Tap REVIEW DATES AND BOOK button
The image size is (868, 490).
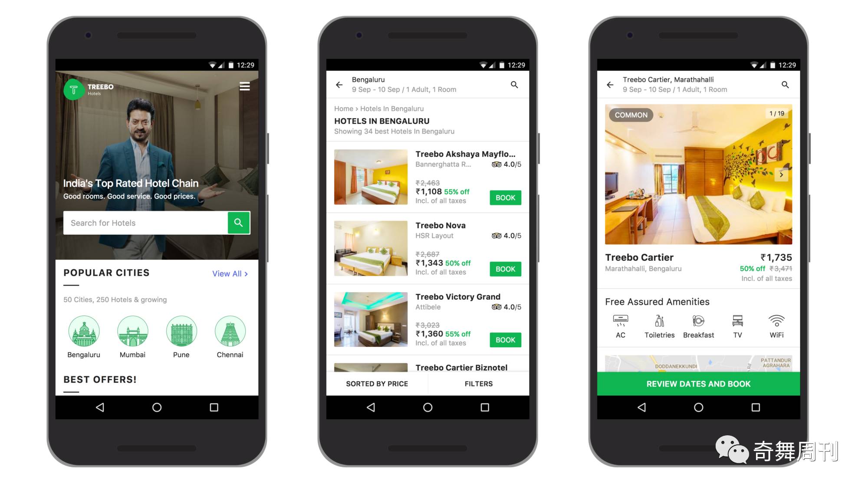tap(698, 383)
